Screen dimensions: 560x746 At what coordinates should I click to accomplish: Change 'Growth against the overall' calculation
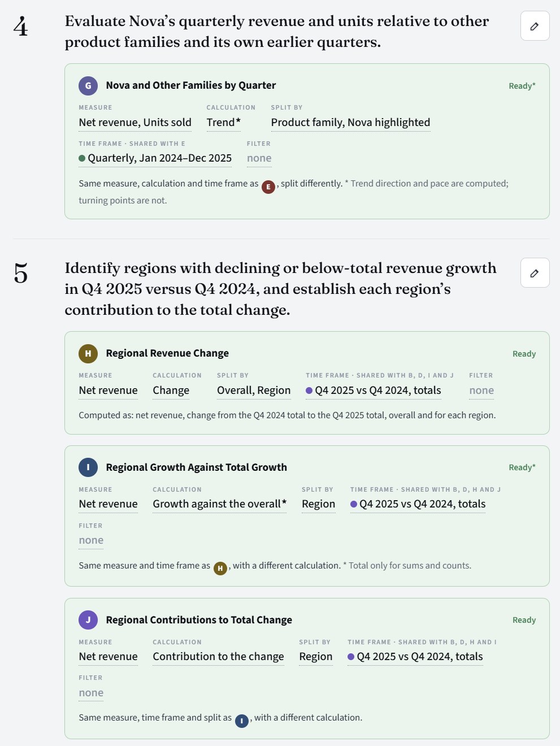pos(220,504)
